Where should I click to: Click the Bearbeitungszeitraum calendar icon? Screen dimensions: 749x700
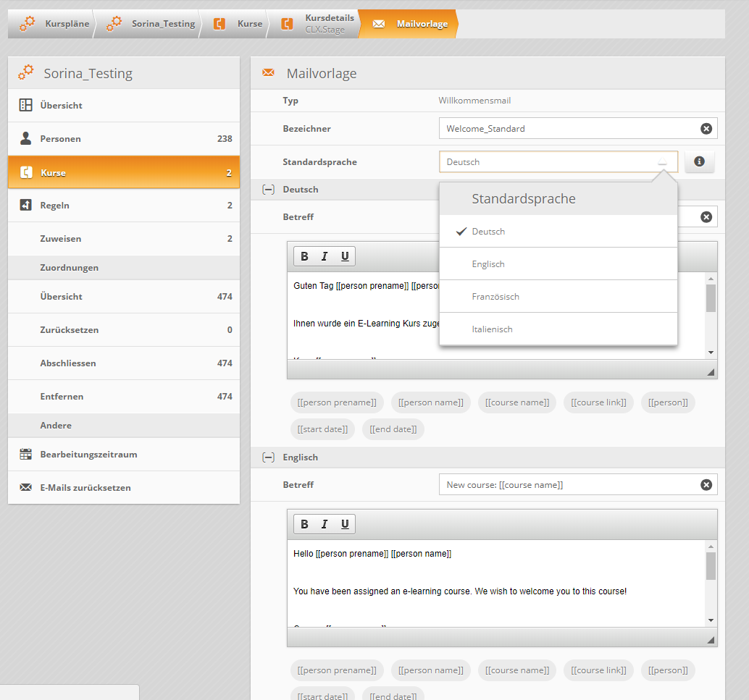tap(26, 455)
